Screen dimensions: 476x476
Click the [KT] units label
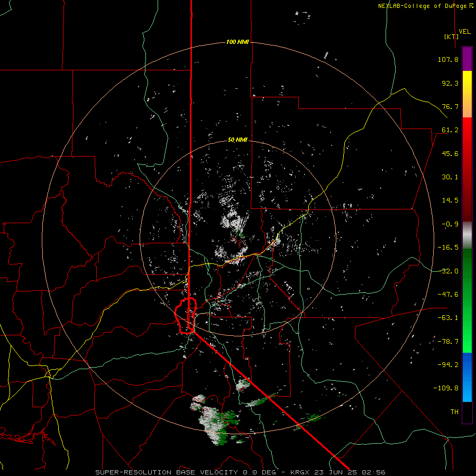(x=451, y=36)
